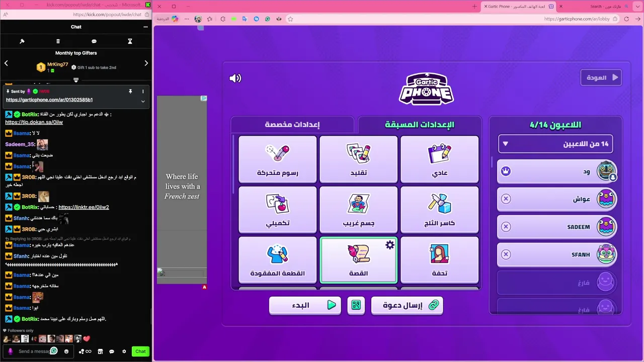Show next top gifter with right arrow
This screenshot has height=362, width=644.
click(146, 63)
